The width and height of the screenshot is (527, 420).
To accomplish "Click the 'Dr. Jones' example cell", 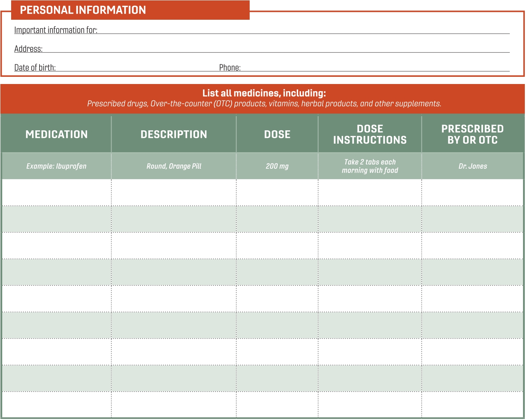I will [472, 166].
